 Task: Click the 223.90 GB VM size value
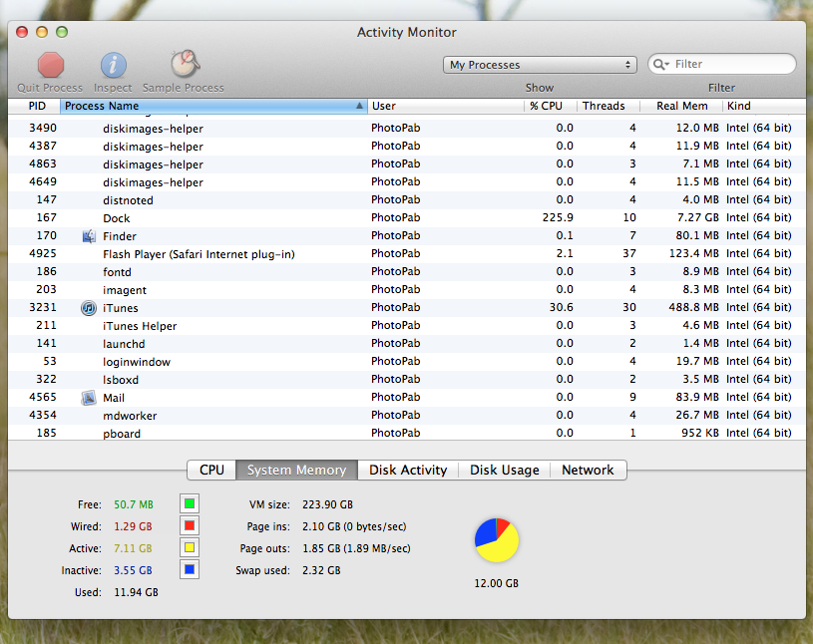click(327, 504)
